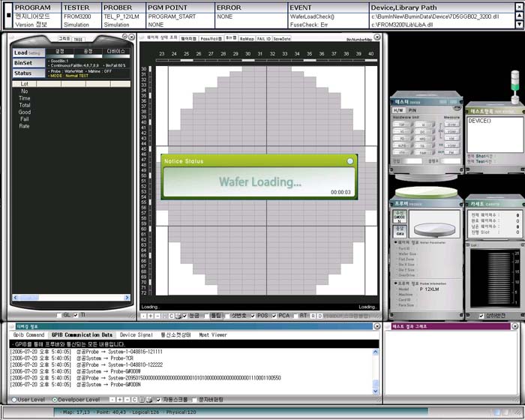Viewport: 525px width, 420px height.
Task: Close the wafer map panel
Action: (377, 37)
